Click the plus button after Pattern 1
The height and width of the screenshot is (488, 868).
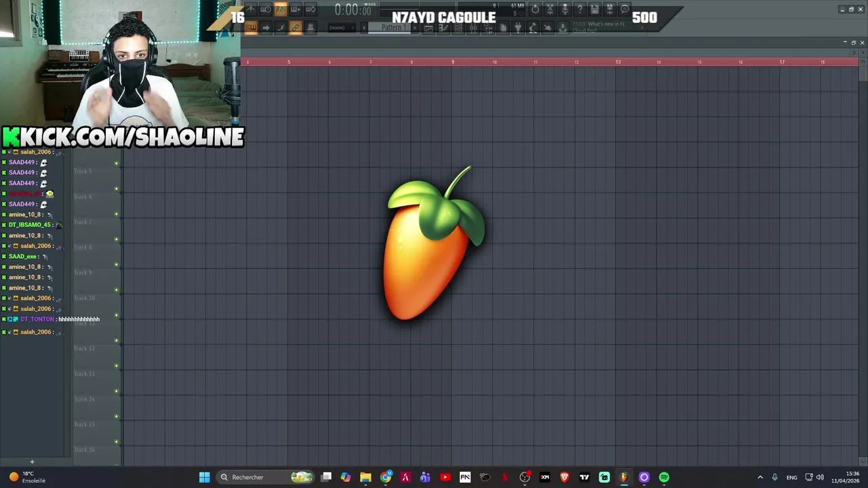(x=415, y=28)
